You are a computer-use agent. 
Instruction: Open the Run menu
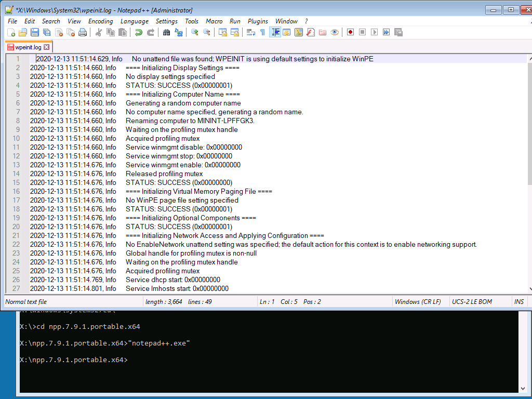point(235,21)
